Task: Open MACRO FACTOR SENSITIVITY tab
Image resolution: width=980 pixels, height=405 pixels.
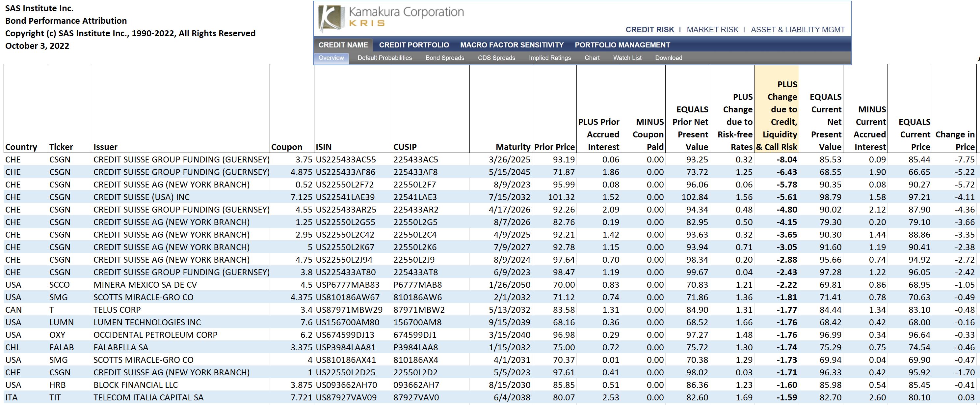Action: pyautogui.click(x=512, y=45)
